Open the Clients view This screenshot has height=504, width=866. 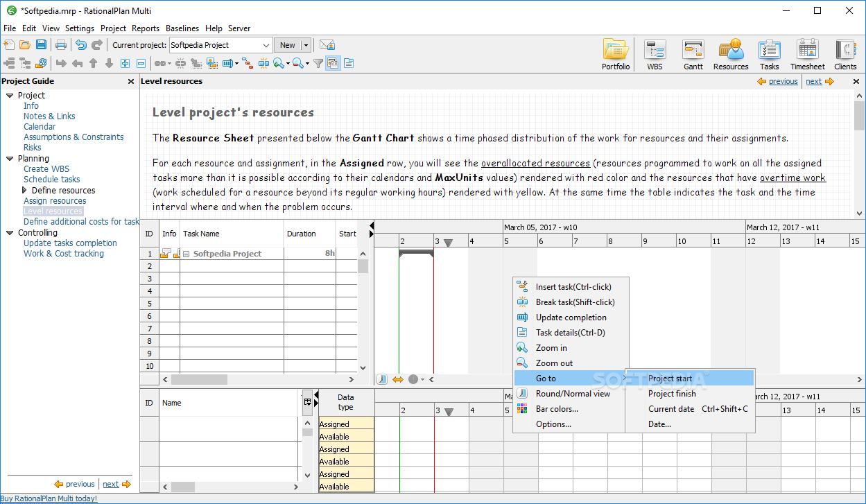coord(845,55)
